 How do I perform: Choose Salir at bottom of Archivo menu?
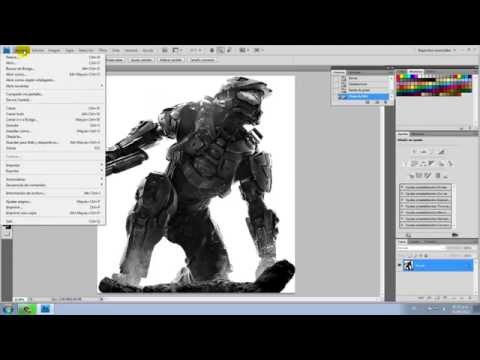(x=53, y=221)
